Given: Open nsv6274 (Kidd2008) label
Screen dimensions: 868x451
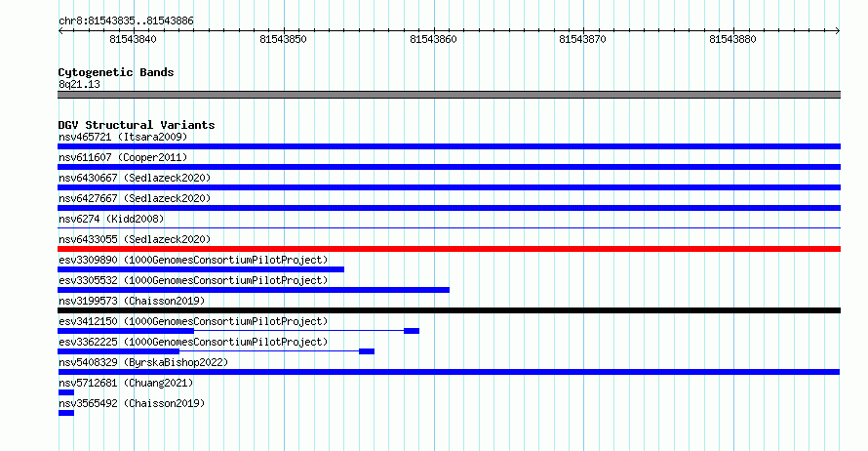Looking at the screenshot, I should point(111,219).
